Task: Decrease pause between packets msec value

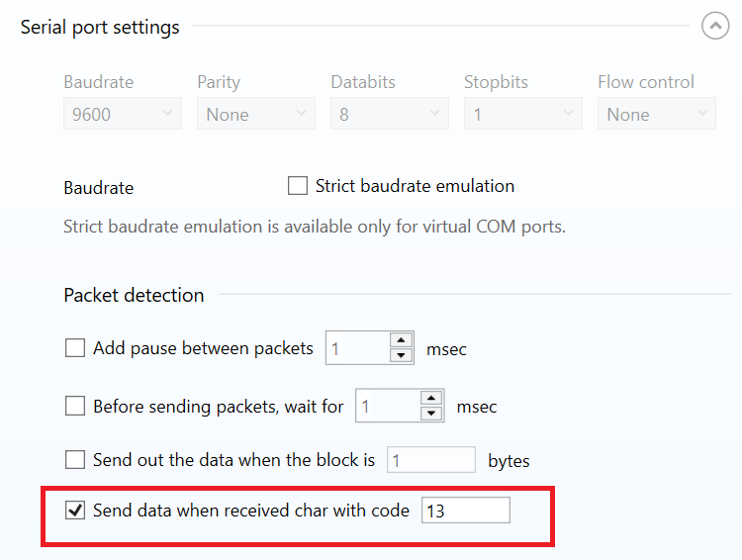Action: (401, 356)
